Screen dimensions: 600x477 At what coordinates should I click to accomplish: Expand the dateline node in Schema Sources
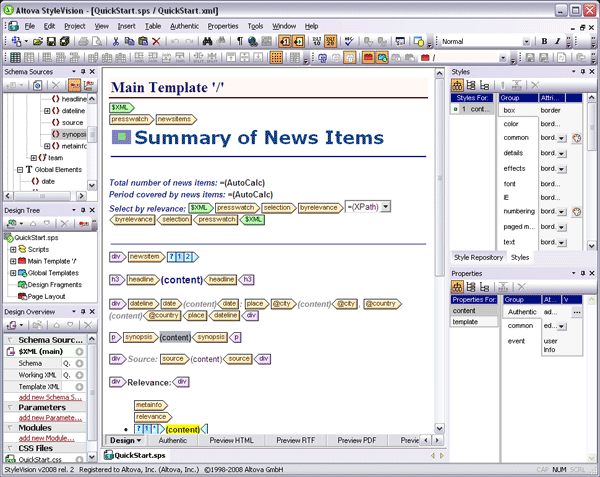pyautogui.click(x=47, y=111)
